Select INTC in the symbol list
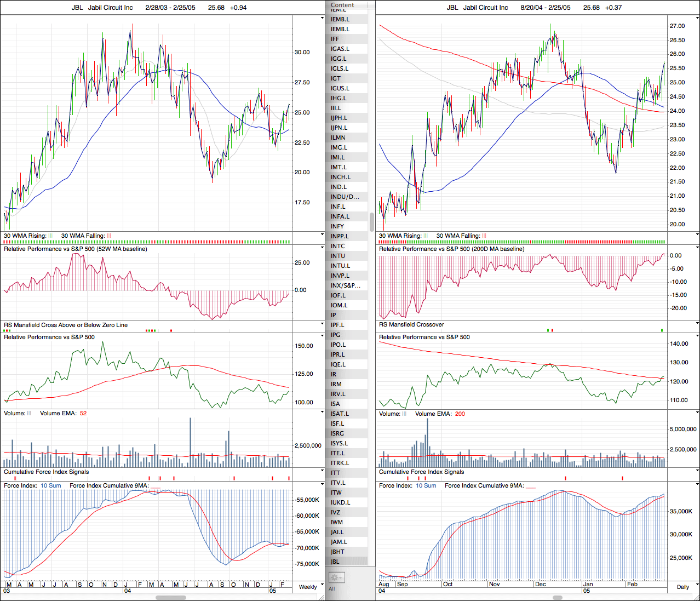 coord(338,246)
